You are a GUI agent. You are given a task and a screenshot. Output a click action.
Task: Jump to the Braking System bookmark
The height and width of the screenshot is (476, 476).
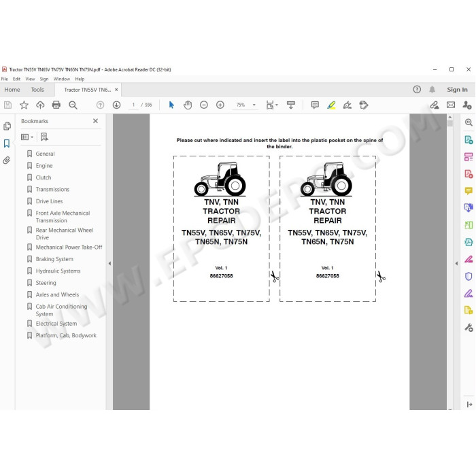point(54,259)
